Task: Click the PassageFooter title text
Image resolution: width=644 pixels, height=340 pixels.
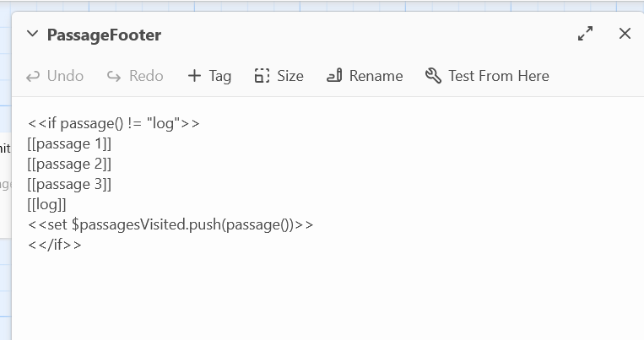Action: (104, 35)
